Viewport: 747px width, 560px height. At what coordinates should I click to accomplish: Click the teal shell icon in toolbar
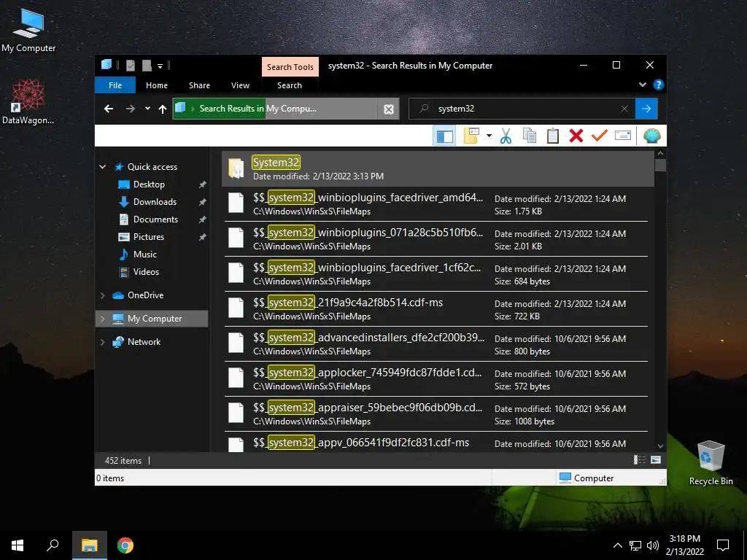coord(651,136)
